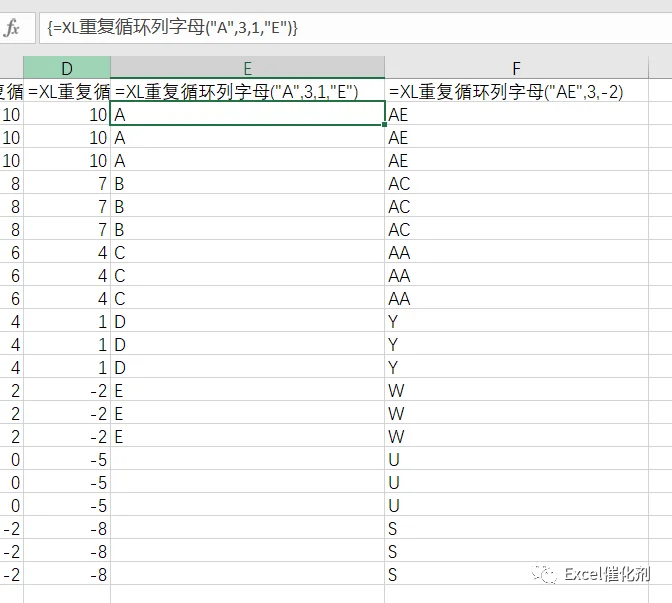Select the topmost D-valued cell in column E
Viewport: 672px width, 603px height.
(x=247, y=321)
